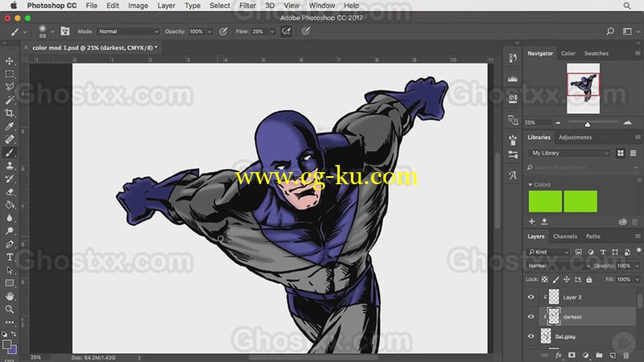Hide the darkest layer
The height and width of the screenshot is (362, 644).
(x=531, y=317)
